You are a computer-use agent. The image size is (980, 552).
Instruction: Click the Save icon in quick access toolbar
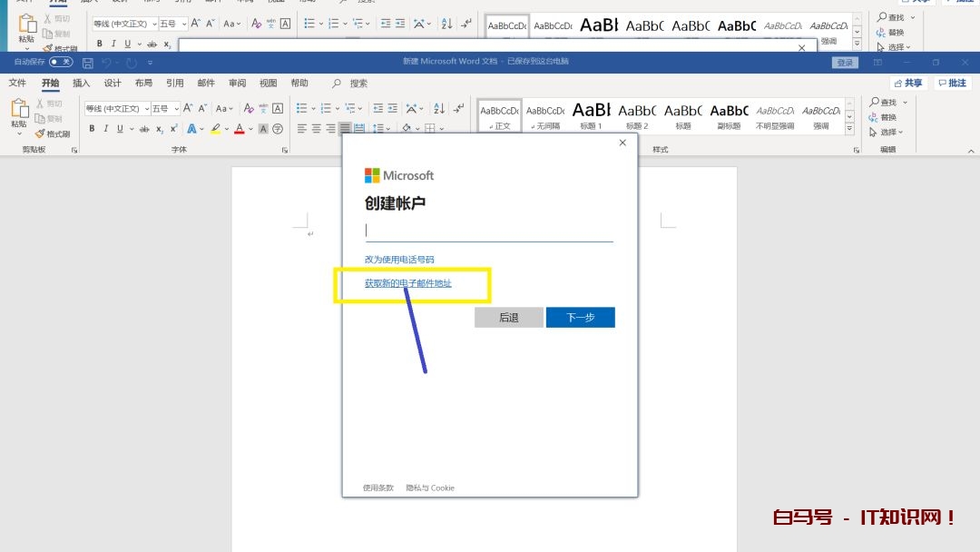click(x=88, y=63)
